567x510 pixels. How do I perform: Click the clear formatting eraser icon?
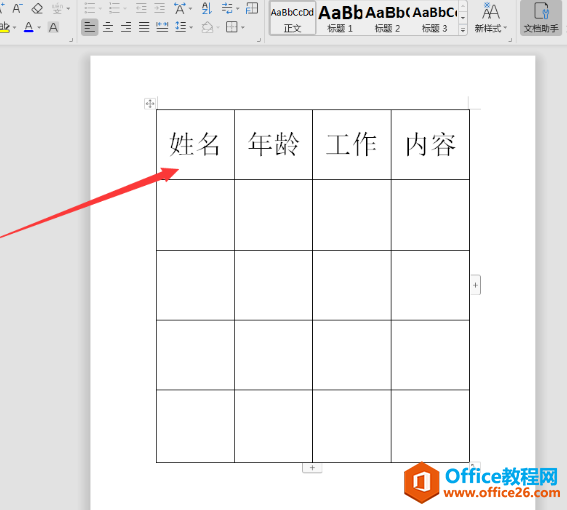(37, 8)
